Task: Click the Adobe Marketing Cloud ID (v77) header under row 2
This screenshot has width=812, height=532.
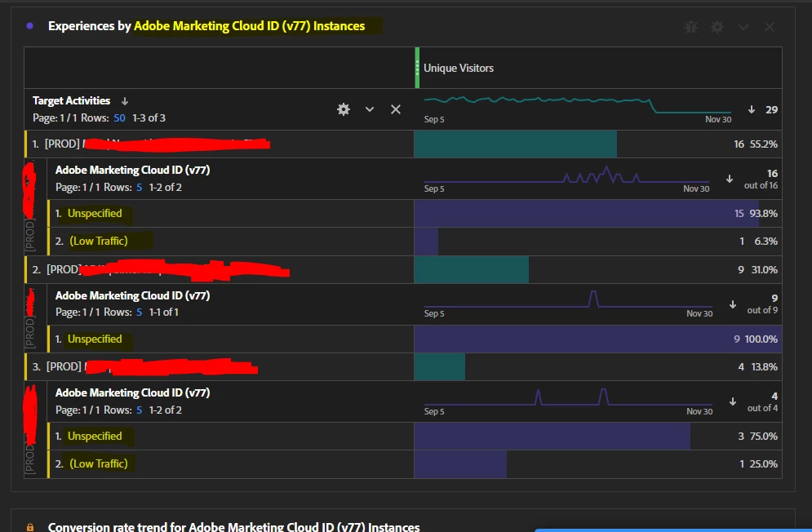Action: pos(132,296)
